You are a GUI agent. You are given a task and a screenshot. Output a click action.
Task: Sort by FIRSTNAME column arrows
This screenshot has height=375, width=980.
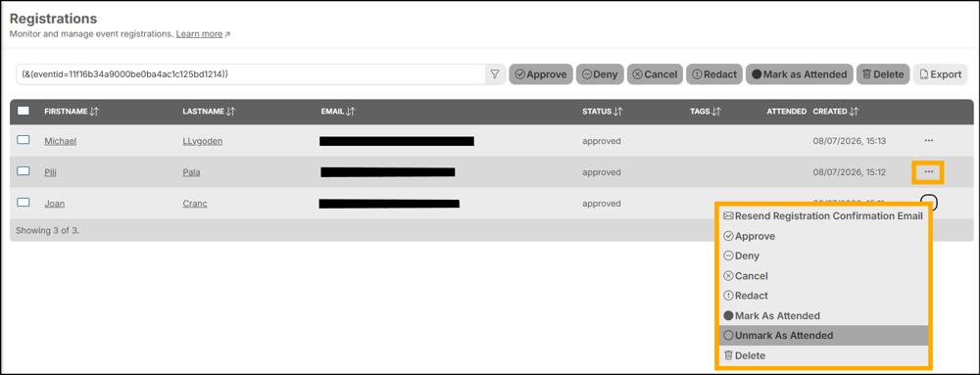coord(94,111)
